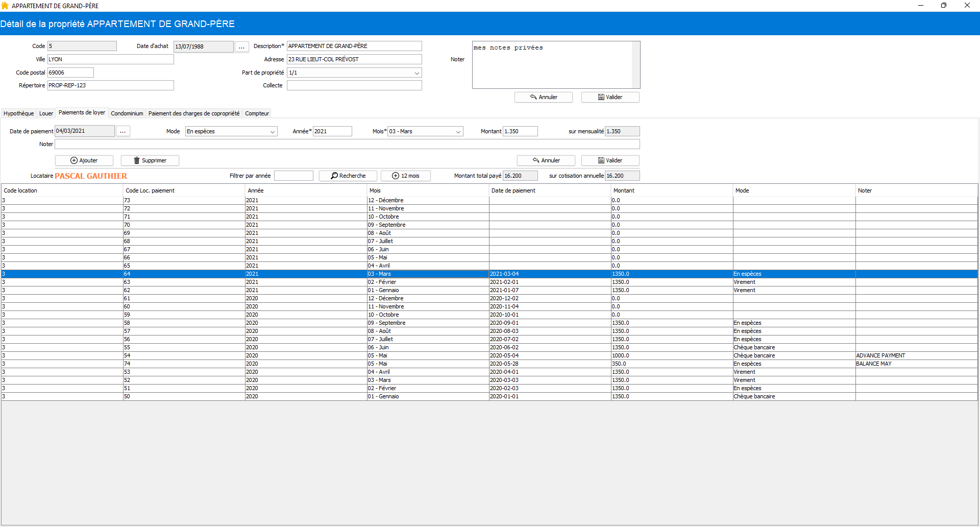Select the 1000.0 amount cell

click(672, 355)
